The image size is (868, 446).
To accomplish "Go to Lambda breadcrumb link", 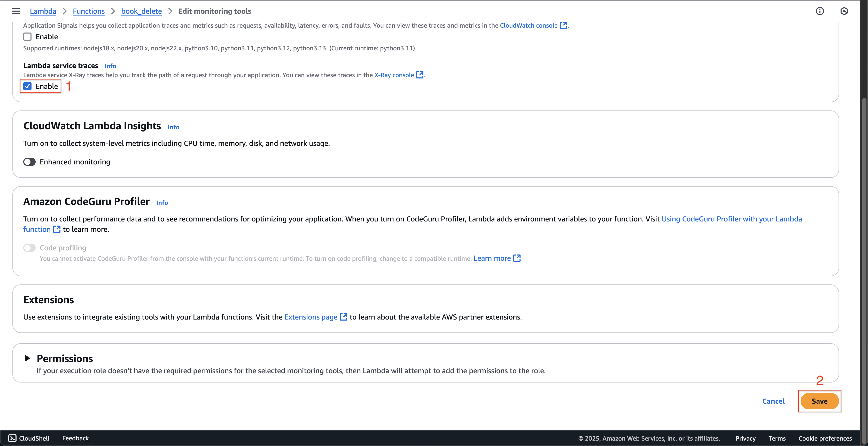I will click(x=43, y=11).
